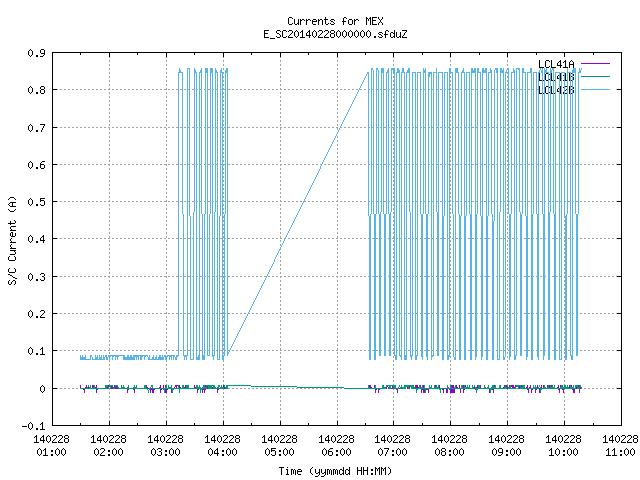
Task: Click the LCL41B legend label
Action: click(556, 77)
